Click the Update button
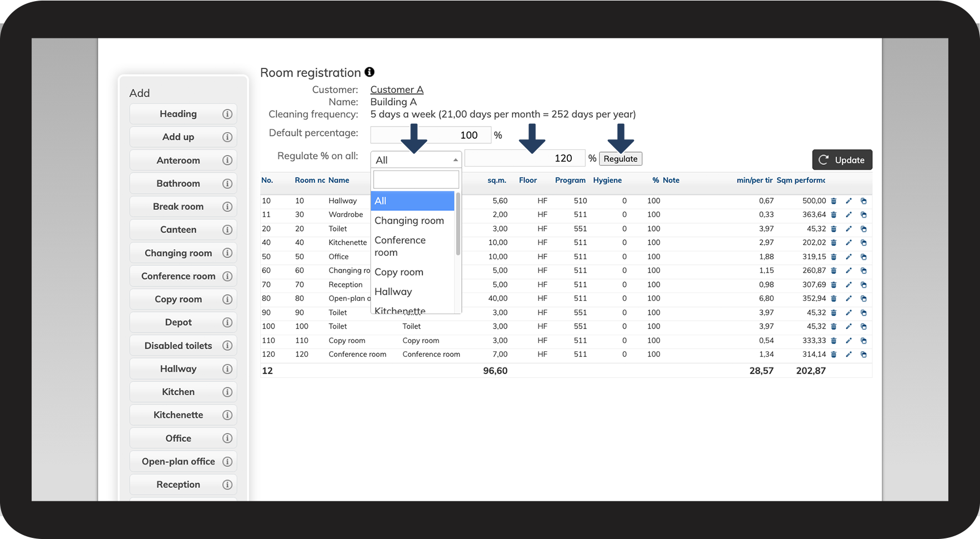The image size is (980, 539). click(842, 160)
